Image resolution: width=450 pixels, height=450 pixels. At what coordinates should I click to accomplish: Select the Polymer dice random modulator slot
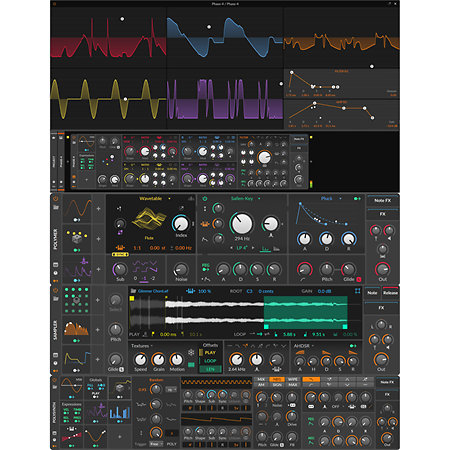77,239
